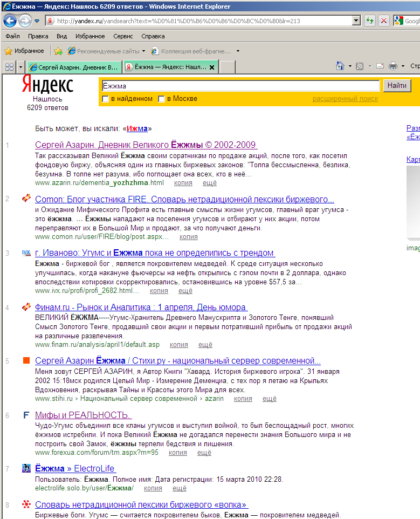Open Сергей Азарин Ёжжма / Стихи.ру result
This screenshot has width=420, height=519.
coord(178,361)
